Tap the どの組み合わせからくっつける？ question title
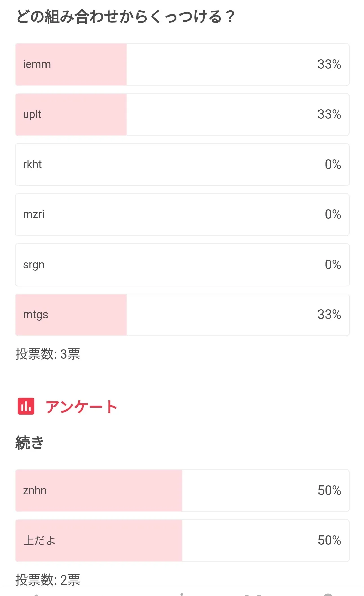This screenshot has height=596, width=364. point(125,17)
